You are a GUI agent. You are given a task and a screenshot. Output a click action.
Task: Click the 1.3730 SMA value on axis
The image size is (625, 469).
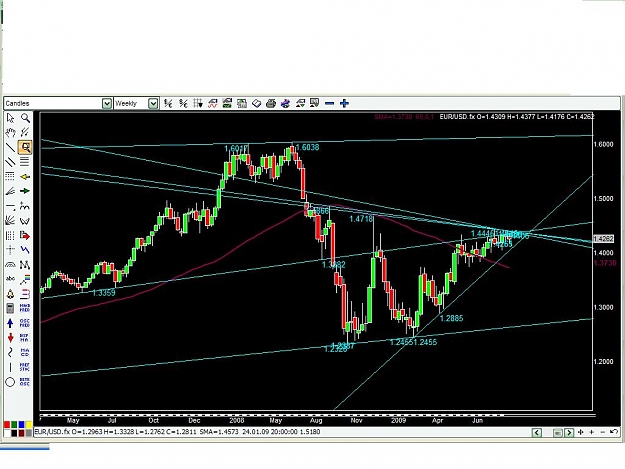(x=605, y=263)
